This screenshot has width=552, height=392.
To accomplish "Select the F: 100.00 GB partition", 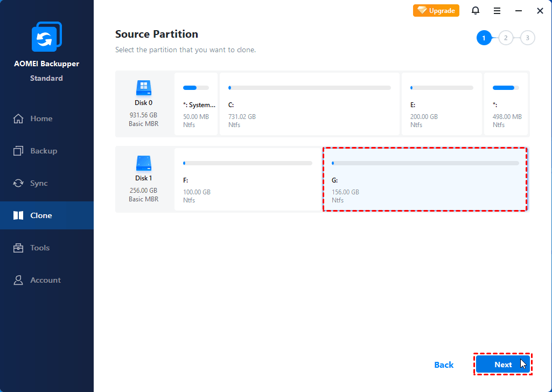I will pyautogui.click(x=248, y=179).
